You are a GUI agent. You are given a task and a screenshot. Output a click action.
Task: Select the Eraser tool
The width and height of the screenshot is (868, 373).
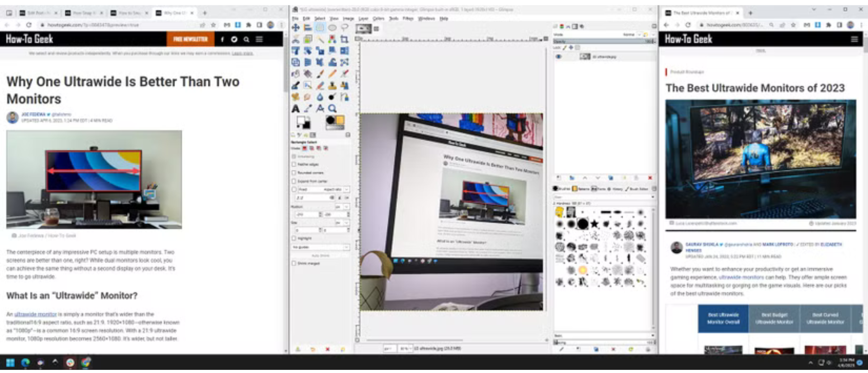(x=320, y=85)
